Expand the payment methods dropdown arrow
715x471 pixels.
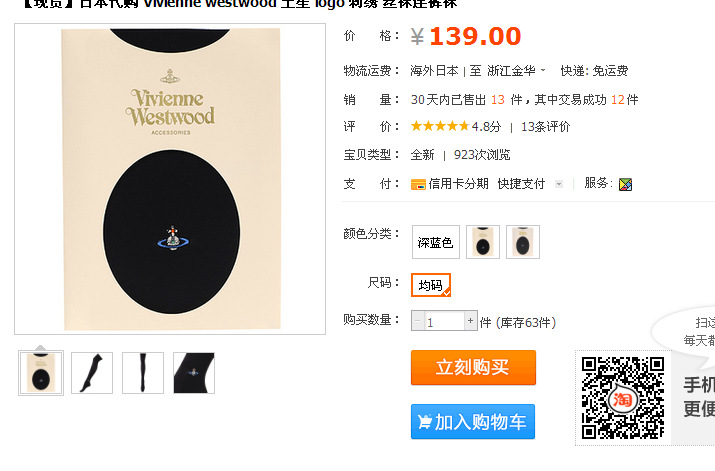559,184
